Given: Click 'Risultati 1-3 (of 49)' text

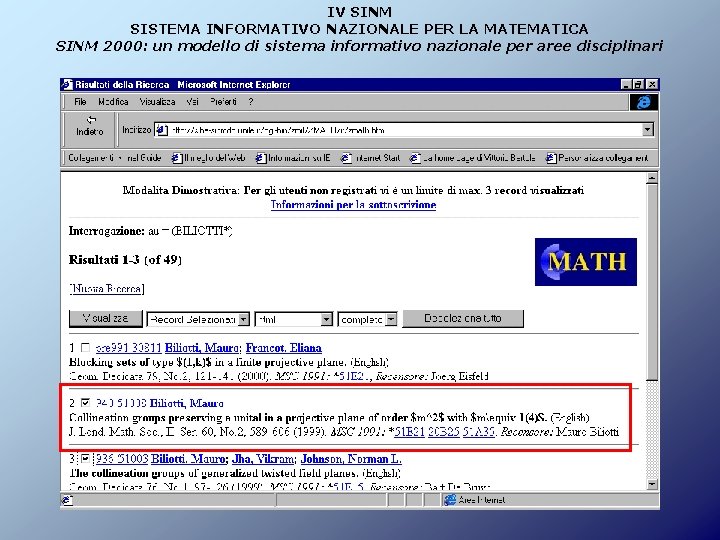Looking at the screenshot, I should [x=125, y=260].
